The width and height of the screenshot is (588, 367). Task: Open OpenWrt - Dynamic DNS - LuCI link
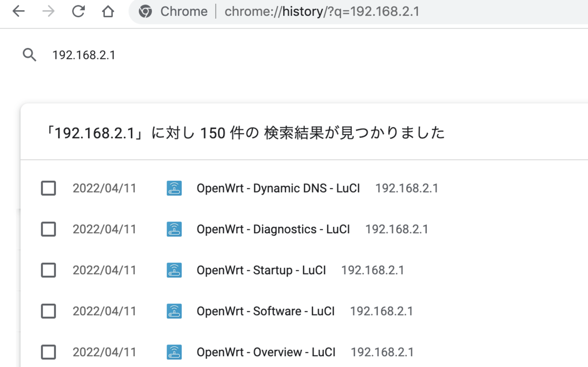click(278, 188)
